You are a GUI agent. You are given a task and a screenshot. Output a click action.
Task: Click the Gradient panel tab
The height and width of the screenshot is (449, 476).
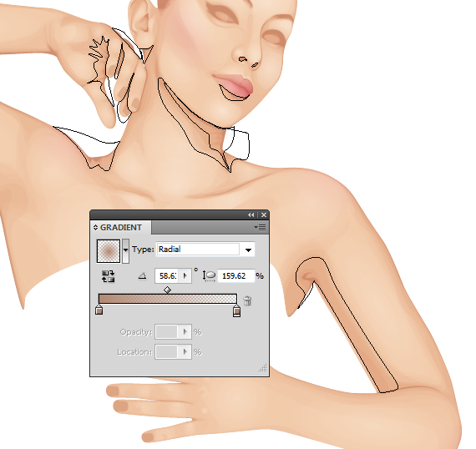120,227
